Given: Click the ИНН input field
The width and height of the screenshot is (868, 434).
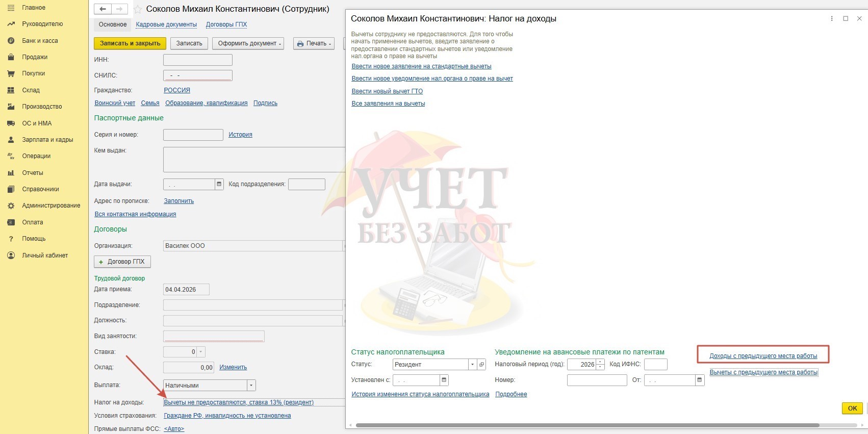Looking at the screenshot, I should 197,60.
